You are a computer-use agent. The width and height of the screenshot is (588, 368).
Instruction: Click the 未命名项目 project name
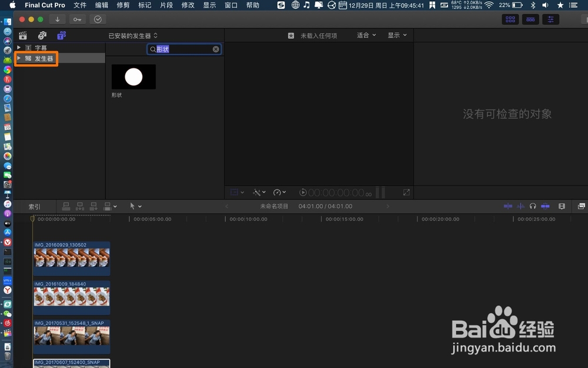click(x=274, y=206)
